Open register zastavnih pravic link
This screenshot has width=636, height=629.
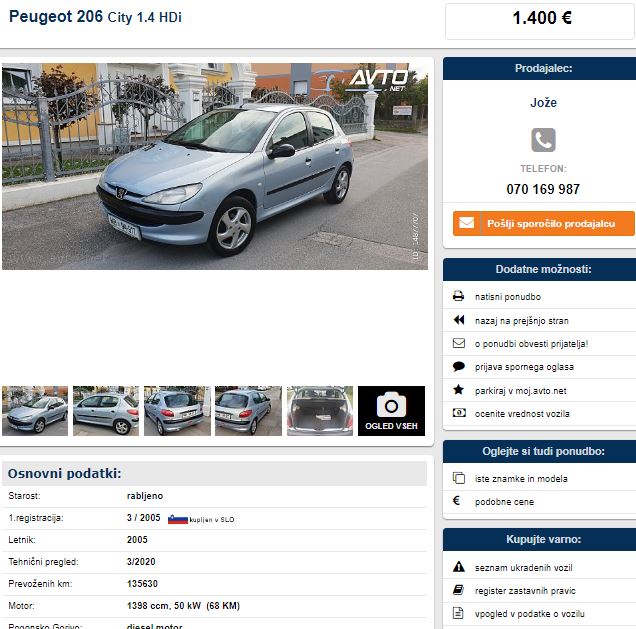pos(525,590)
